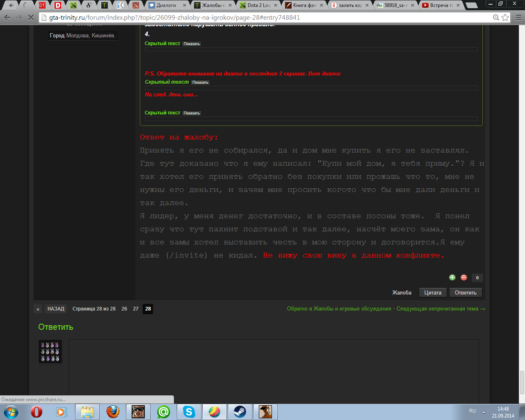Open Windows Explorer folder from taskbar

pos(87,412)
